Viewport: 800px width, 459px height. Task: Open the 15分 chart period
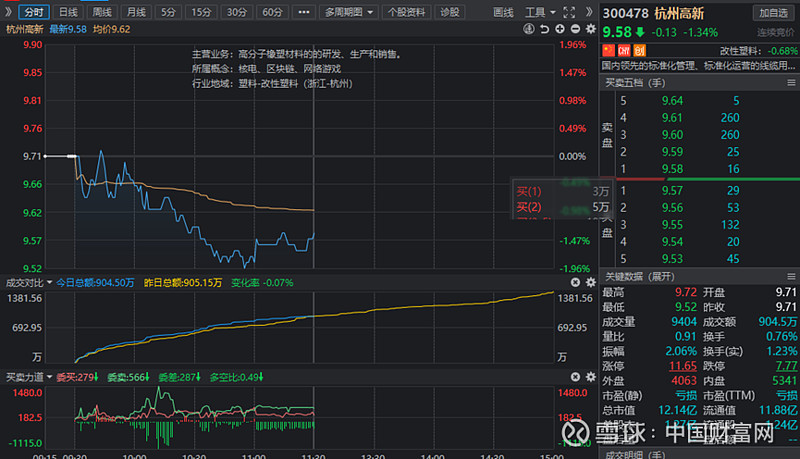[201, 12]
